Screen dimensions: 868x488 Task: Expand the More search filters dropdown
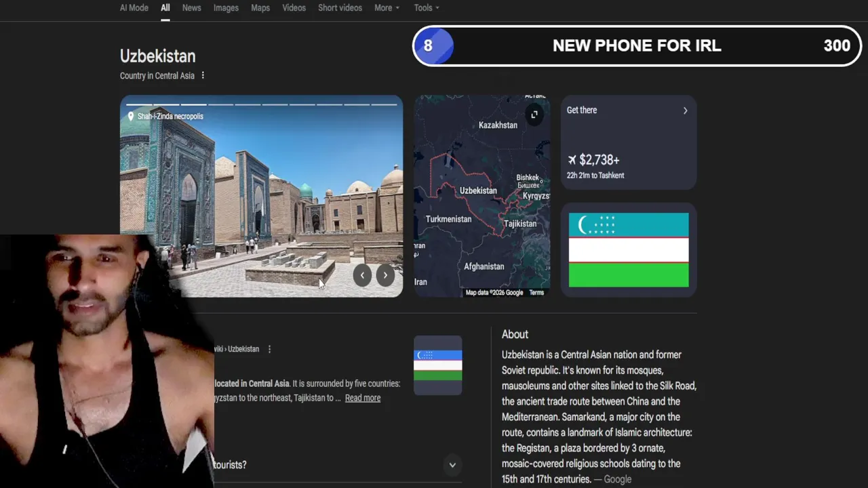(387, 8)
